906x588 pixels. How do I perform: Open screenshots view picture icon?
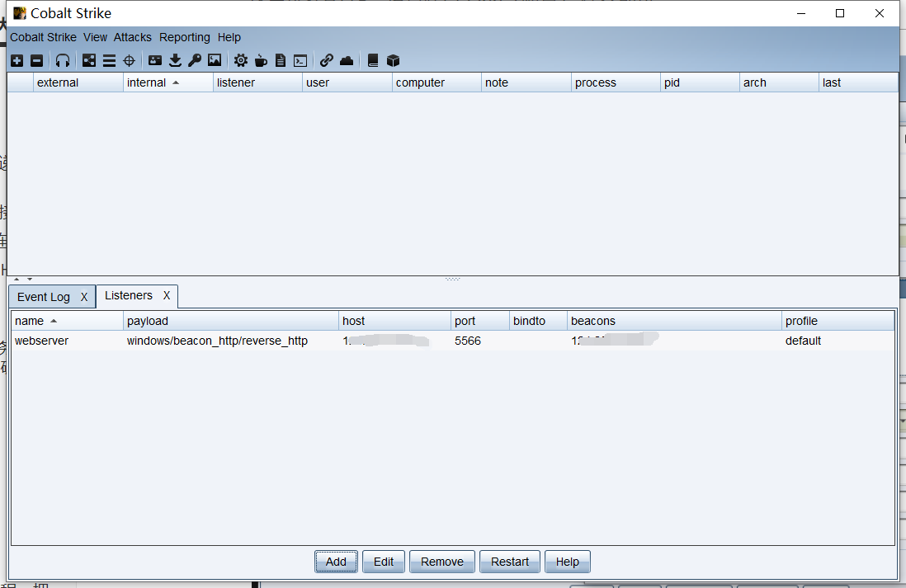[215, 60]
